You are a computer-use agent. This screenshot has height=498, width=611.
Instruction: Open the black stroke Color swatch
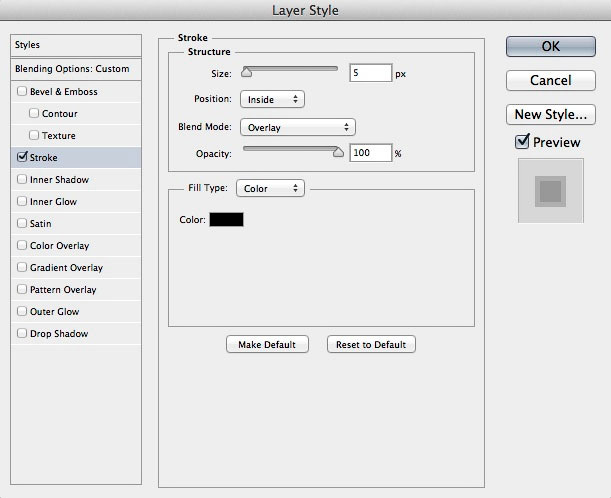pyautogui.click(x=226, y=219)
